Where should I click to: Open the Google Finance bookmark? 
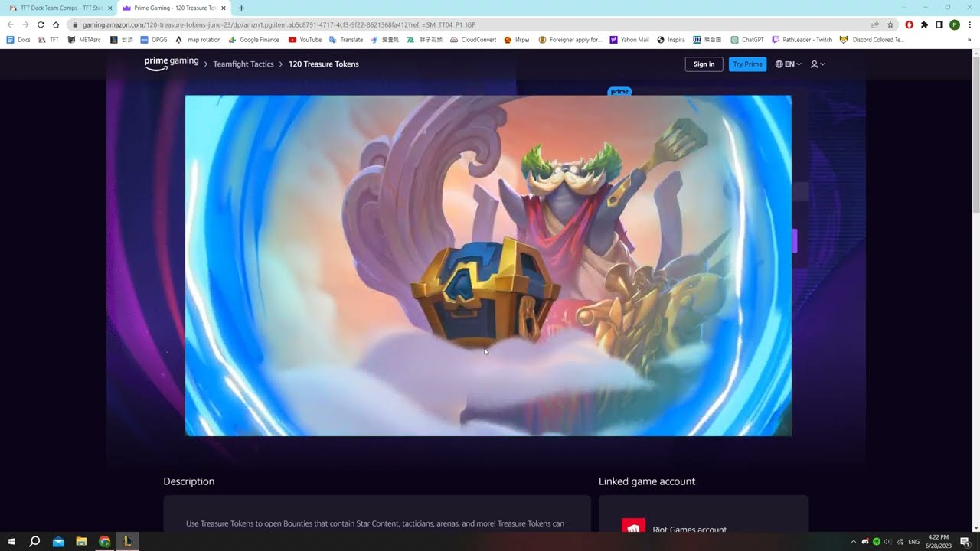254,40
